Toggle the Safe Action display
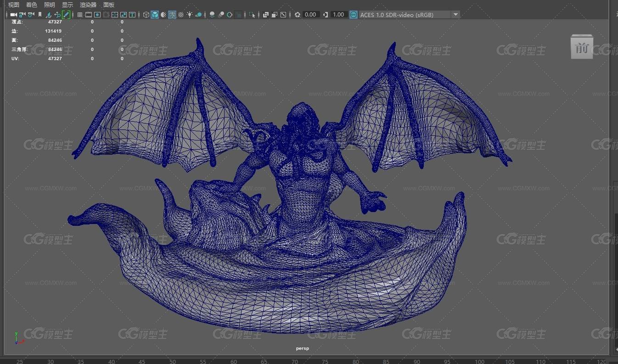The width and height of the screenshot is (618, 364). 124,15
